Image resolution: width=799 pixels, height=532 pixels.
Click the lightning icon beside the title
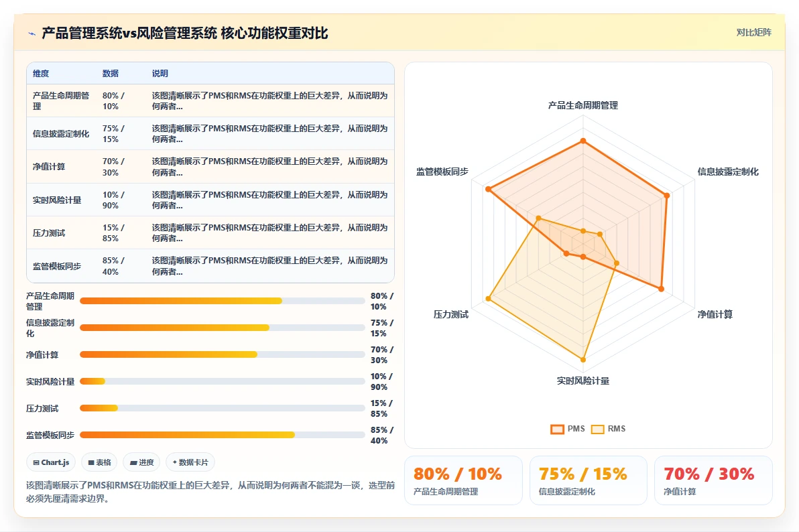[x=32, y=34]
